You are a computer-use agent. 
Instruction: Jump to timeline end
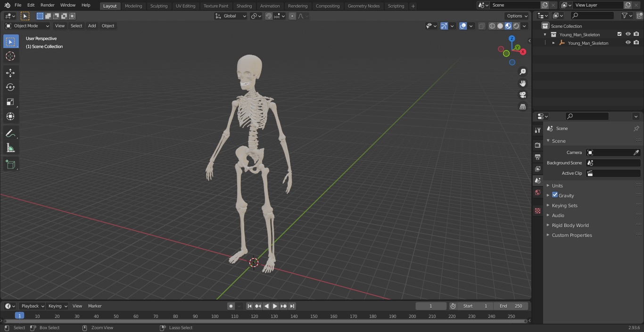(292, 306)
